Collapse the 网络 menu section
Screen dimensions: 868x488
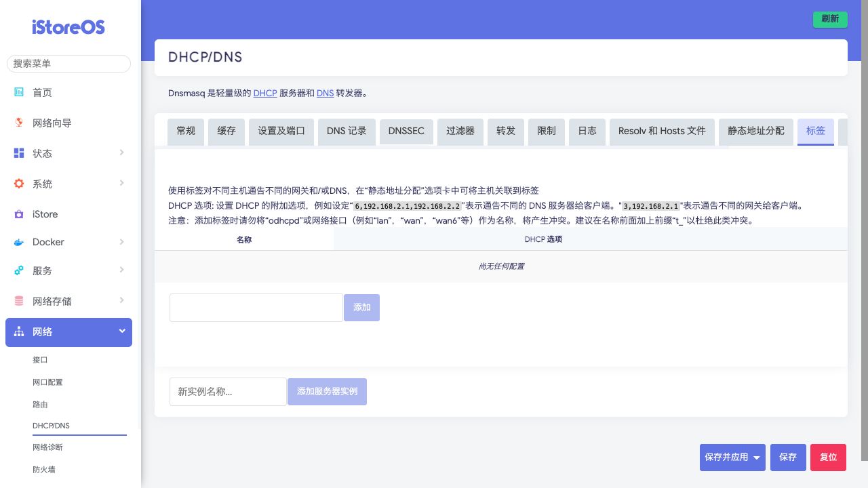121,331
